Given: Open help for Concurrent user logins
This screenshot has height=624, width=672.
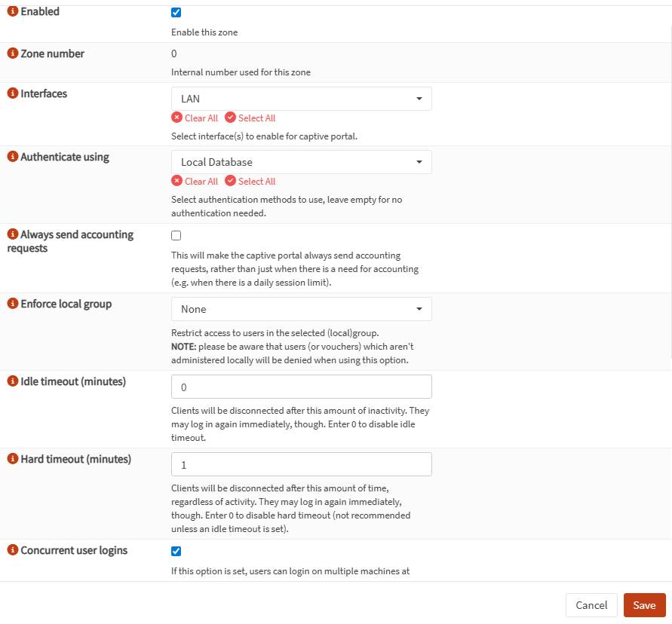Looking at the screenshot, I should [12, 550].
